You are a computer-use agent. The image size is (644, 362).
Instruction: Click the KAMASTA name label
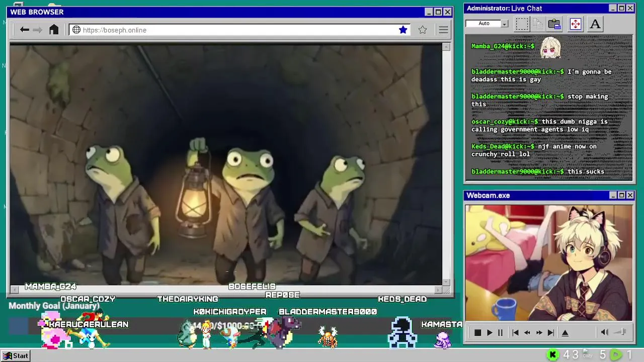(x=442, y=324)
